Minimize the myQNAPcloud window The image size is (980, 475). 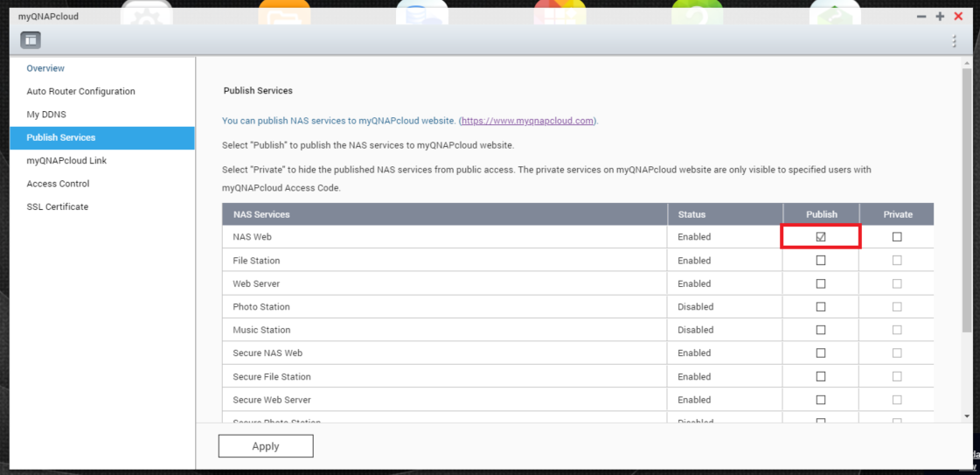921,17
